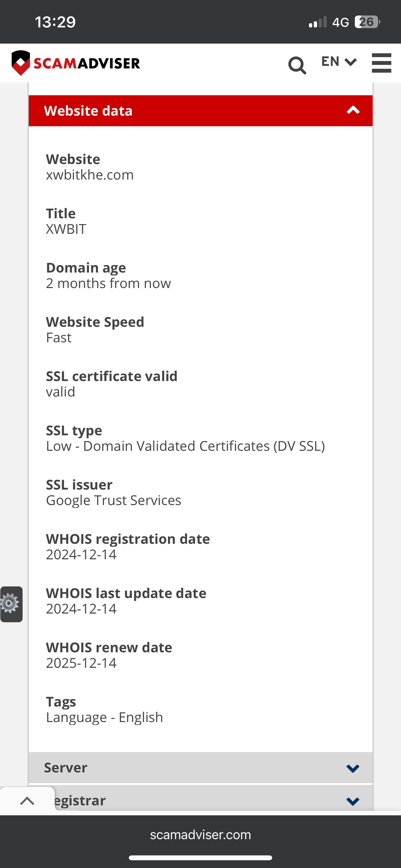The image size is (401, 868).
Task: Tap the Server section label
Action: point(66,767)
